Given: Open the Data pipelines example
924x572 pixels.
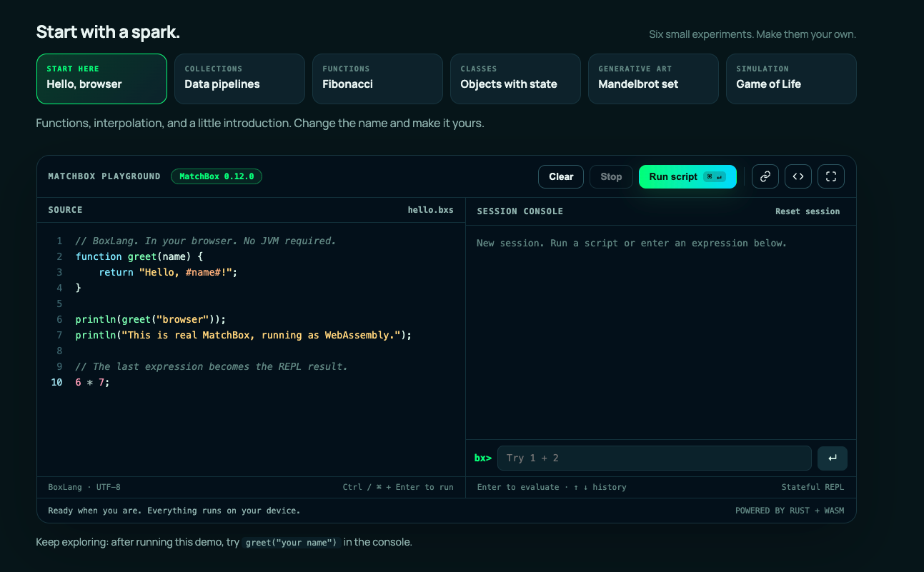Looking at the screenshot, I should pos(239,79).
